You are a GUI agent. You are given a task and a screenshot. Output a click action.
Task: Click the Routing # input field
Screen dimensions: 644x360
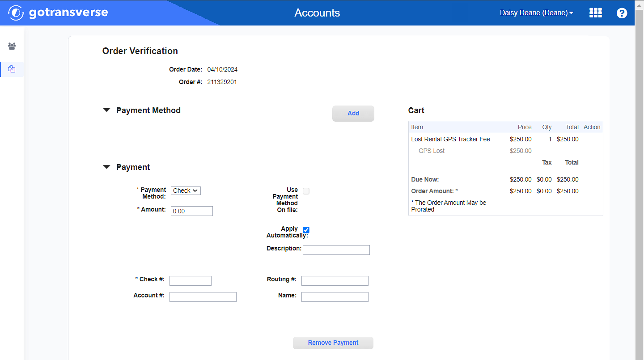point(335,281)
